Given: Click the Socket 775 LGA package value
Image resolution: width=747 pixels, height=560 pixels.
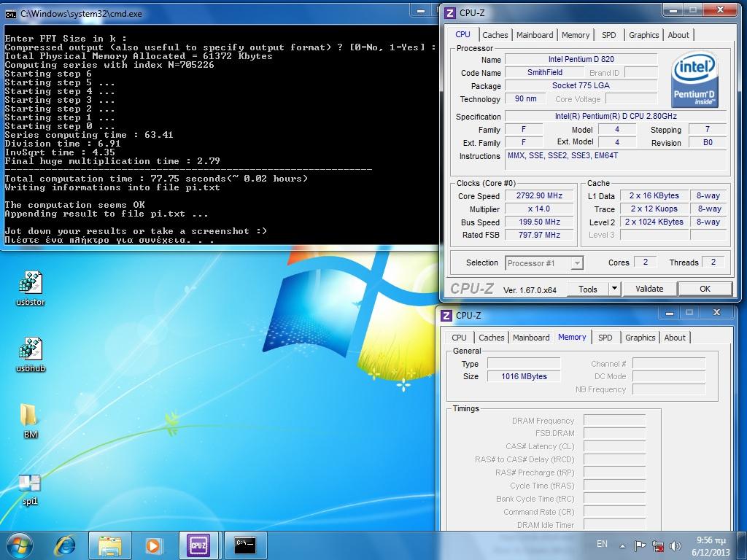Looking at the screenshot, I should pos(581,86).
